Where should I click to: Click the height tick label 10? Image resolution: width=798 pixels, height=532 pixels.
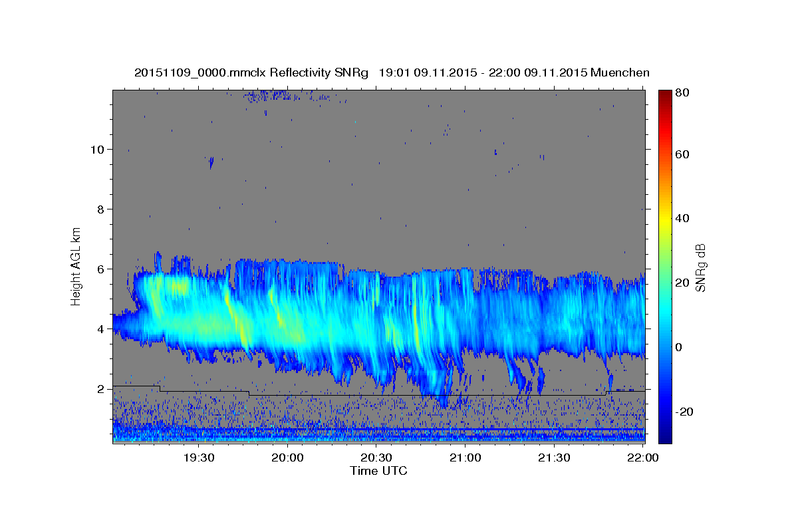pos(96,150)
